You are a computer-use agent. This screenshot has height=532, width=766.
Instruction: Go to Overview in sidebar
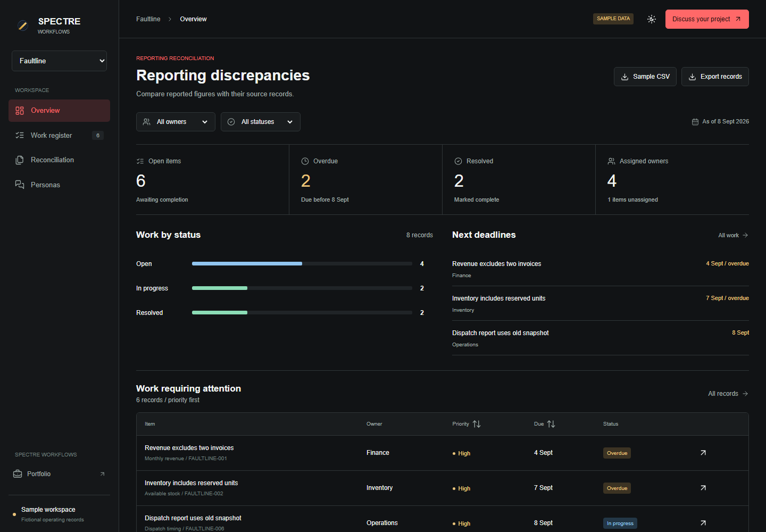pos(59,111)
